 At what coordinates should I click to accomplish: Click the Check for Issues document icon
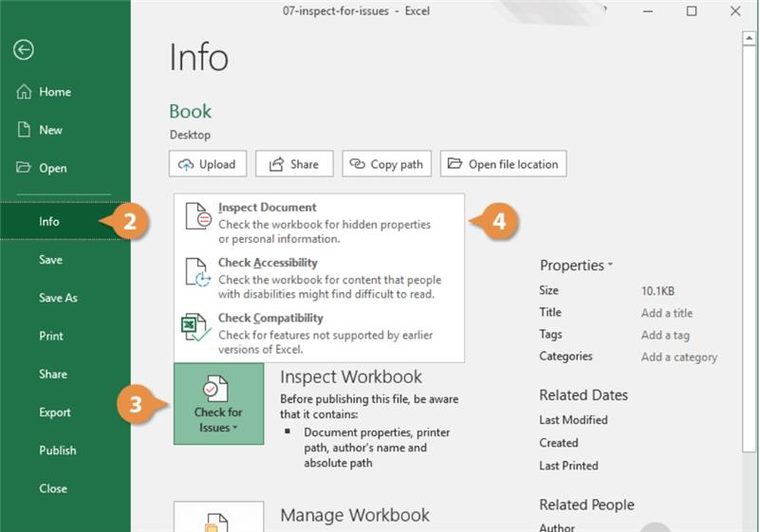pyautogui.click(x=215, y=389)
